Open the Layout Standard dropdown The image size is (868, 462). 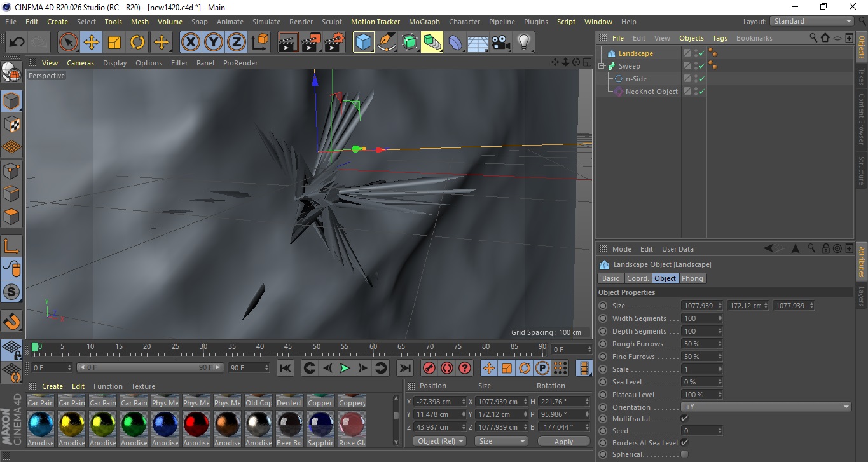coord(812,21)
